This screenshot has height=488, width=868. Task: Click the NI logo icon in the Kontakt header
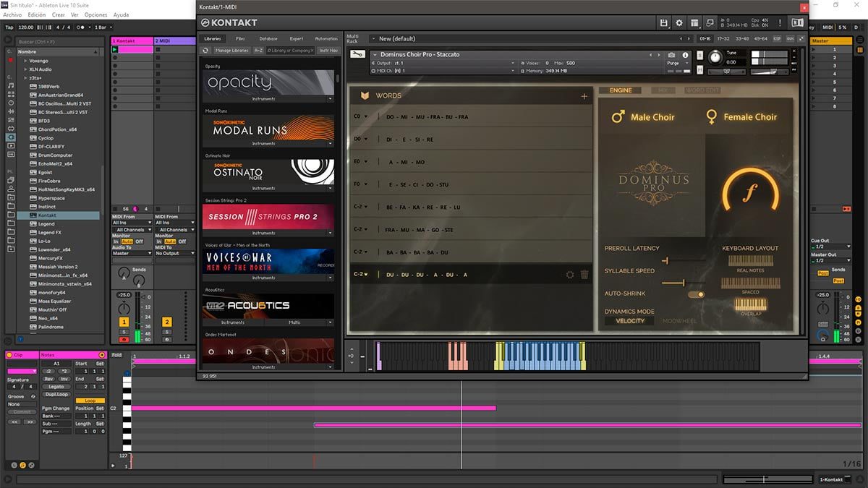pos(797,23)
